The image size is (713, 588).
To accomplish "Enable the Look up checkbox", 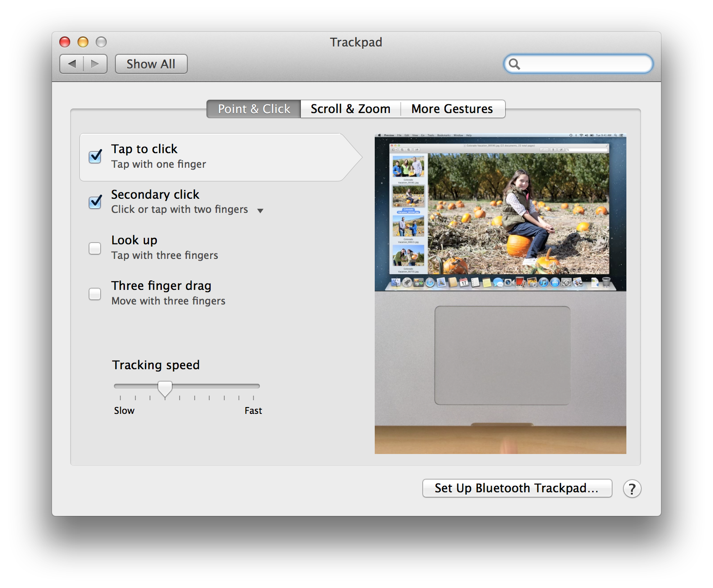I will (x=95, y=248).
